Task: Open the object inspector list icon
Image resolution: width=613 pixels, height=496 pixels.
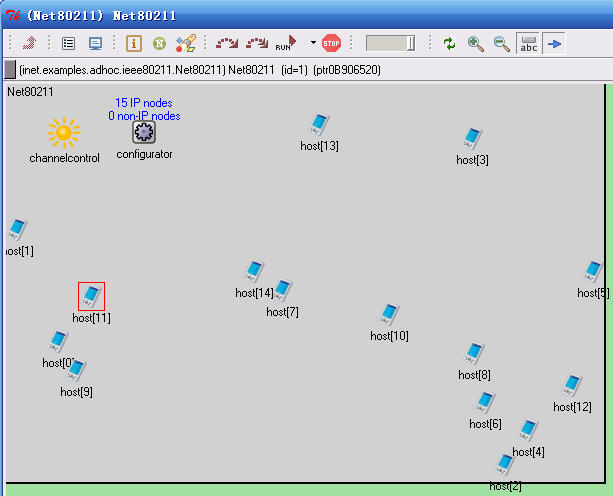Action: point(68,43)
